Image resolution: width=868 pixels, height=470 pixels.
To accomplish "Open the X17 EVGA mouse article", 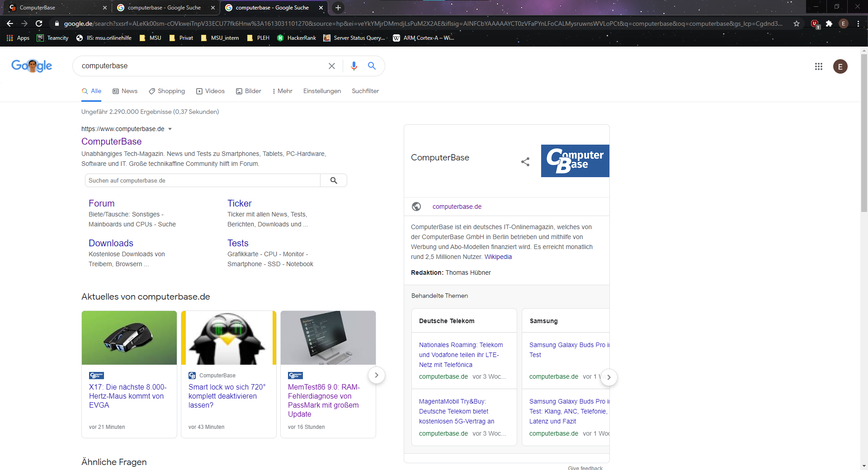I will click(128, 396).
